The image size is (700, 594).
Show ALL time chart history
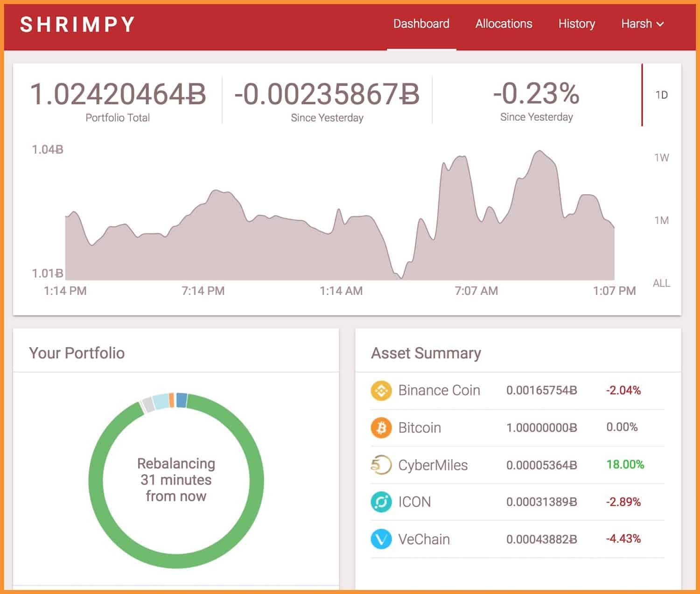click(x=661, y=283)
